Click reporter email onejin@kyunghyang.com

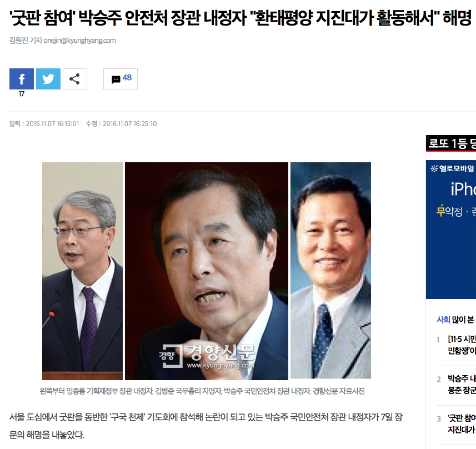79,41
